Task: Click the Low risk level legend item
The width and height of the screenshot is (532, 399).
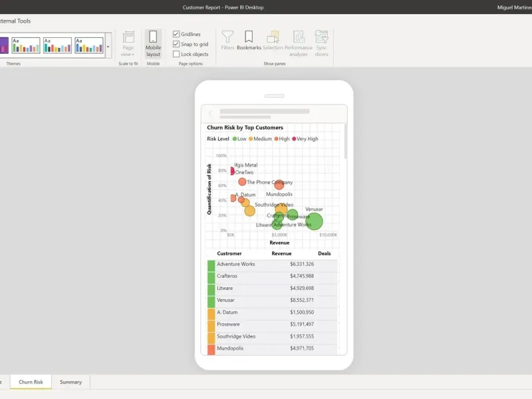Action: click(239, 139)
